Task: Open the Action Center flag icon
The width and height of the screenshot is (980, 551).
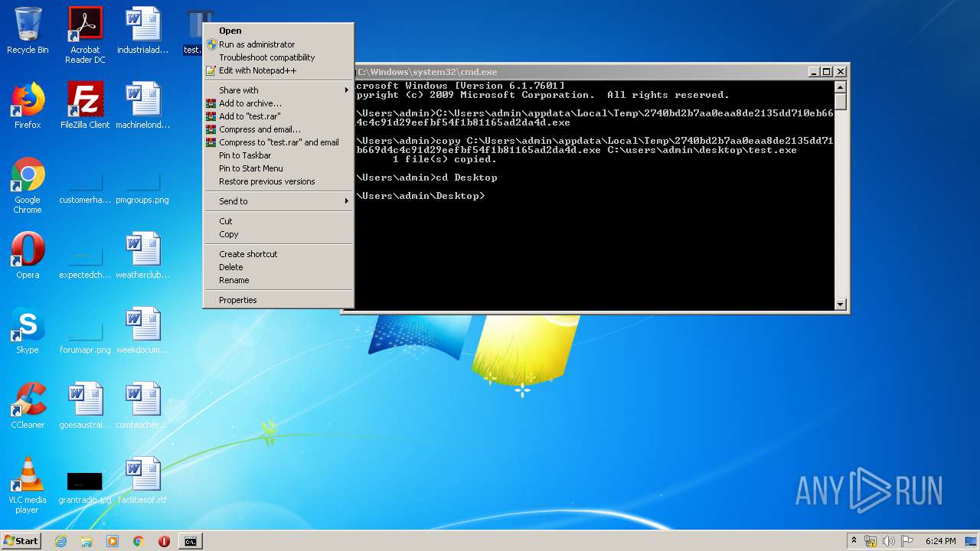Action: click(907, 541)
